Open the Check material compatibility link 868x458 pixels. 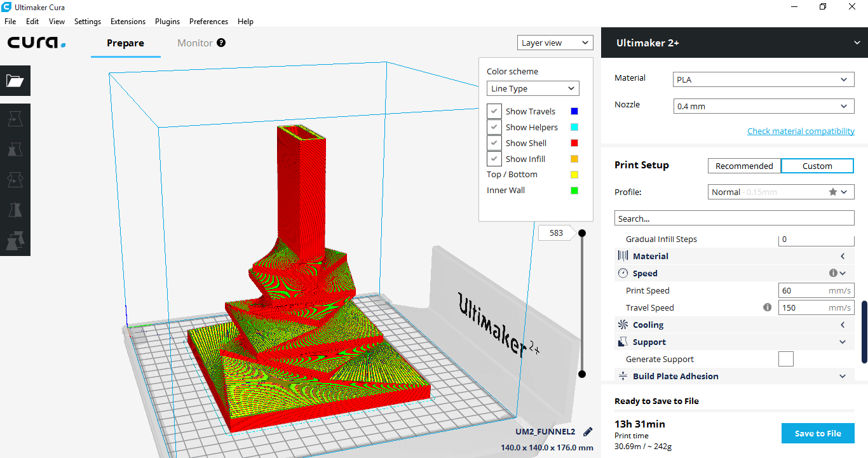pyautogui.click(x=801, y=131)
